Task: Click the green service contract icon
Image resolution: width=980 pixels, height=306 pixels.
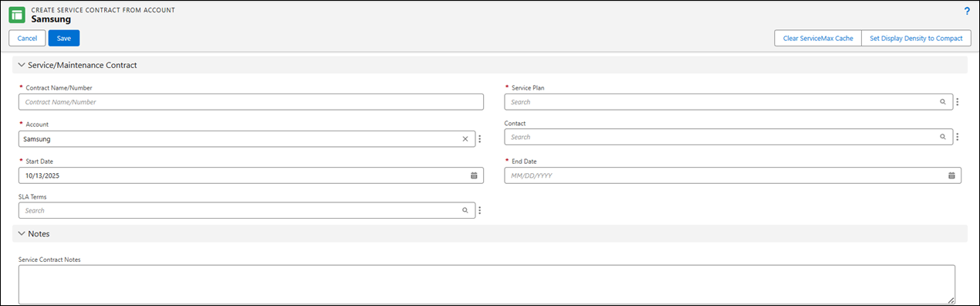Action: coord(17,15)
